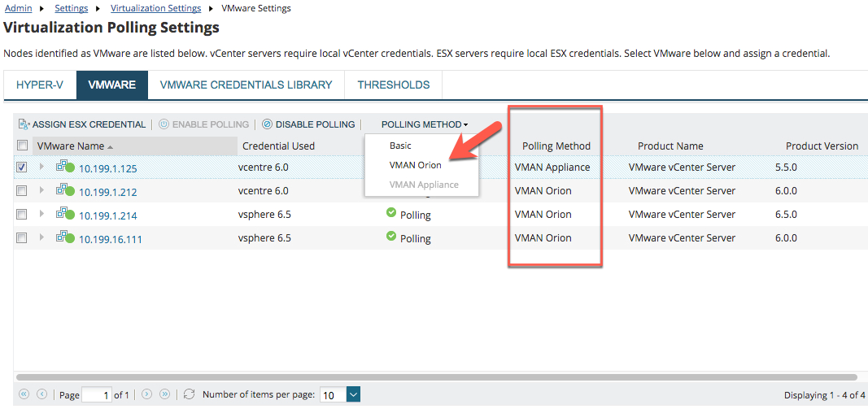Toggle the select-all checkbox in header

(x=22, y=146)
